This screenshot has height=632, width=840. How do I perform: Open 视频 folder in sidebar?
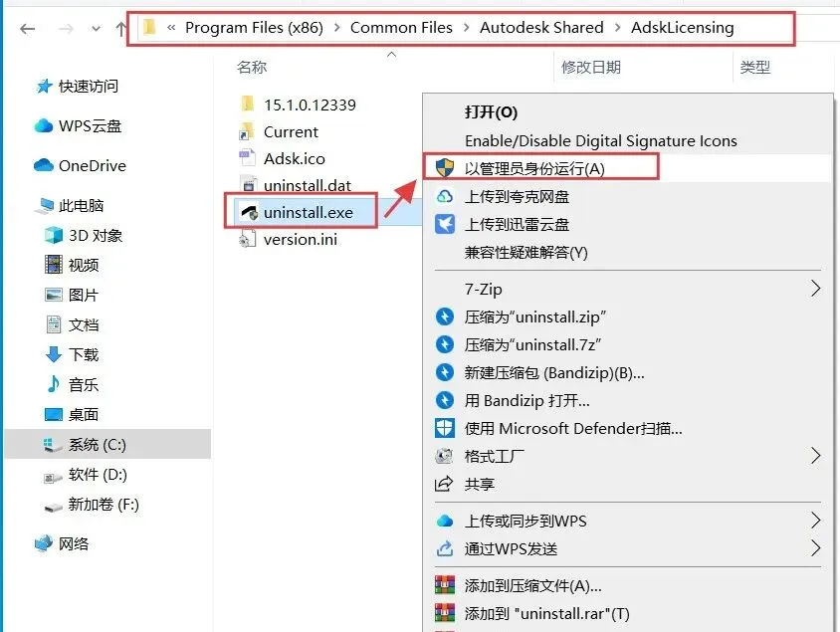click(x=84, y=265)
